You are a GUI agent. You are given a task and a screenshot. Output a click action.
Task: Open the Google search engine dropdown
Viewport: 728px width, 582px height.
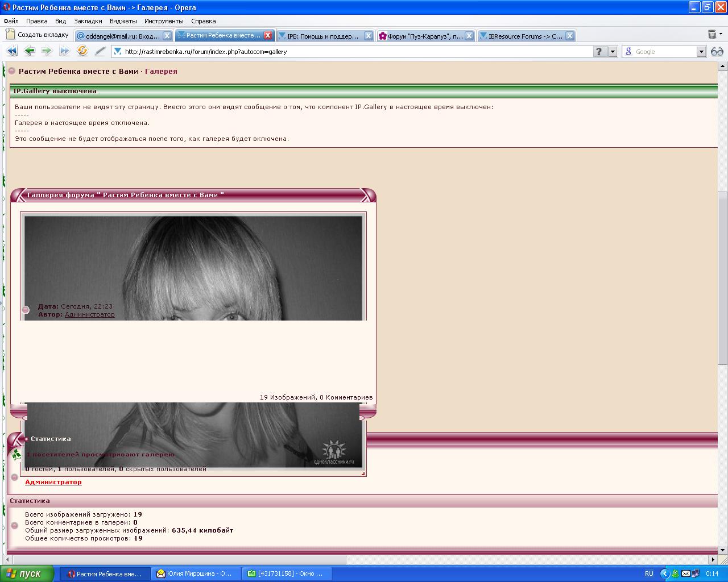click(x=701, y=52)
